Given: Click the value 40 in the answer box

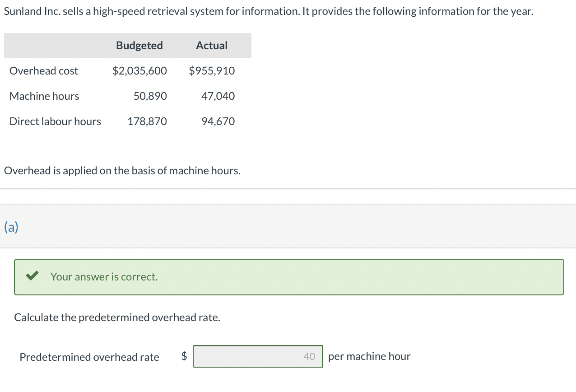Looking at the screenshot, I should click(310, 356).
